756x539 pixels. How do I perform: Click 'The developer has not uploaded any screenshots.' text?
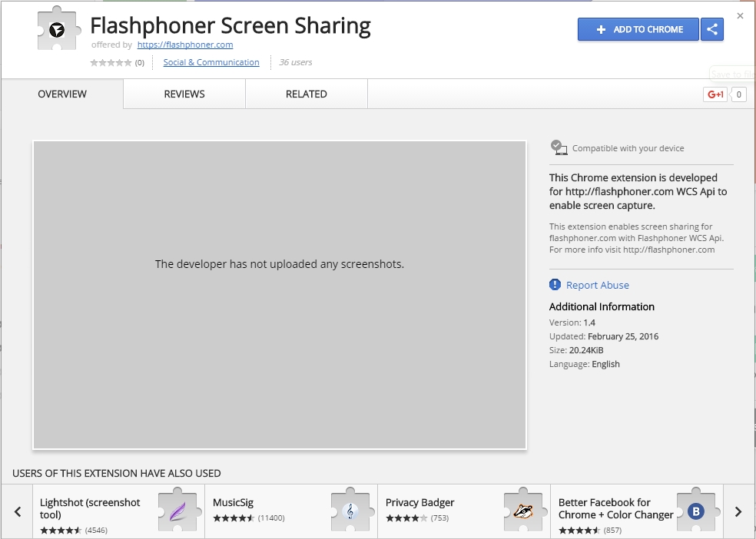click(280, 264)
